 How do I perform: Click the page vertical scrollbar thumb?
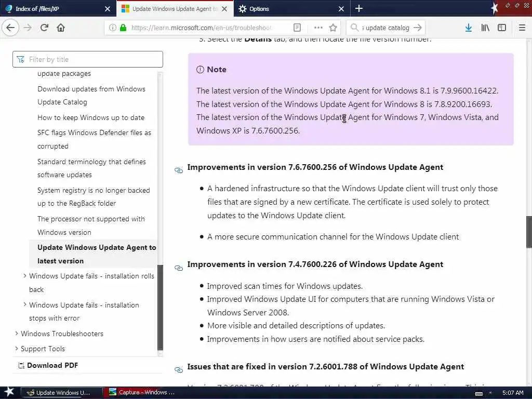coord(529,232)
